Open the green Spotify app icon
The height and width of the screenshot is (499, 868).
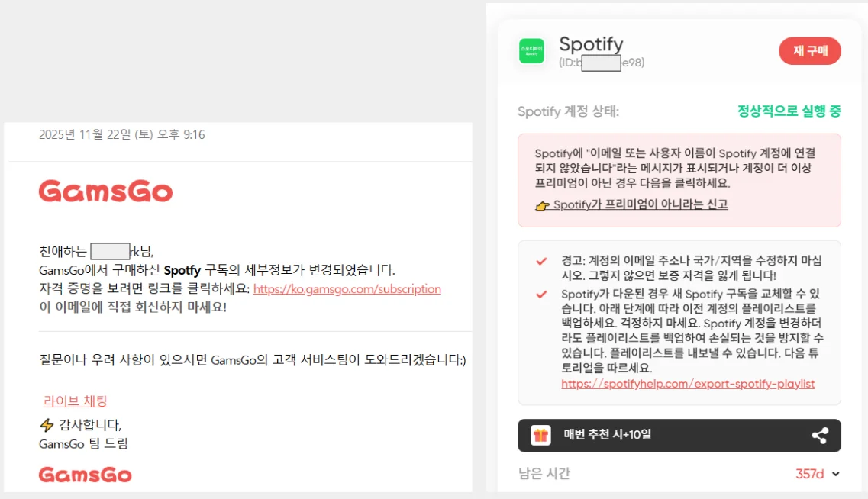pos(532,49)
